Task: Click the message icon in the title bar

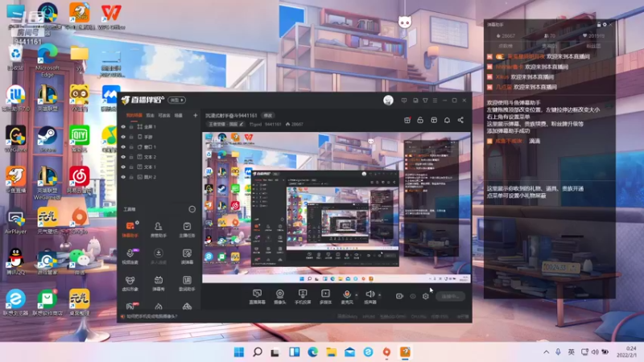Action: 404,100
